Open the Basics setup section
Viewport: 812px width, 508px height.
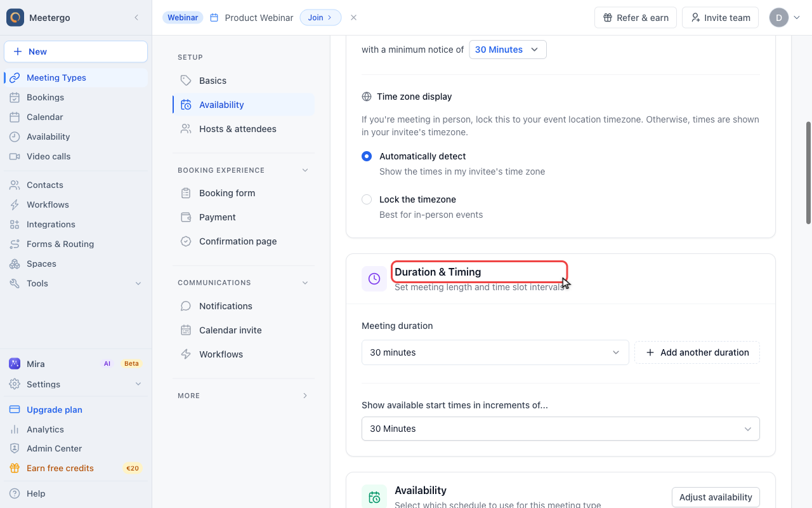click(x=244, y=81)
